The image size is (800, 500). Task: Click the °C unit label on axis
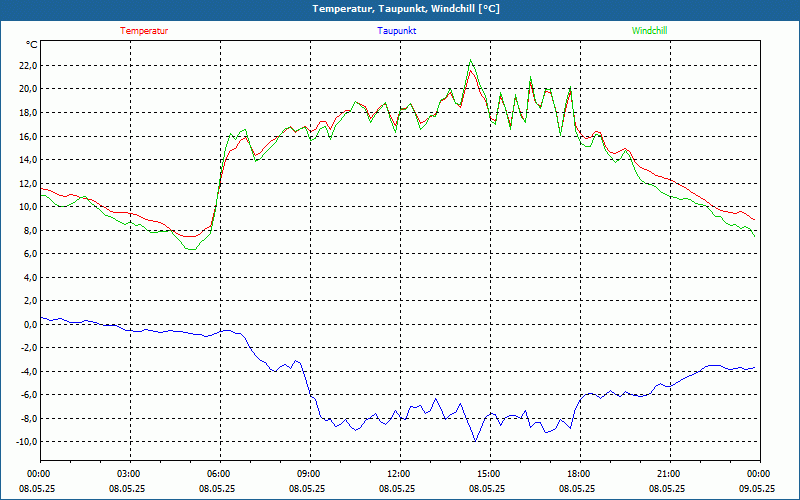pyautogui.click(x=32, y=45)
